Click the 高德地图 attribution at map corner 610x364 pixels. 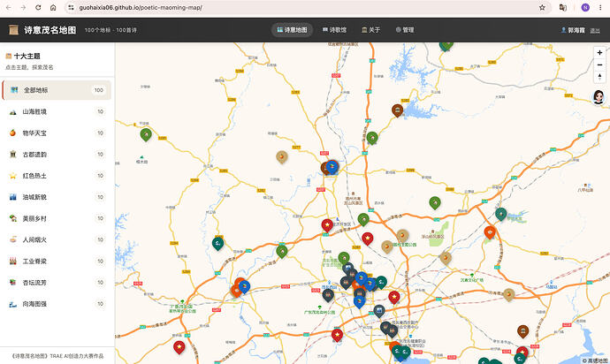[x=595, y=360]
